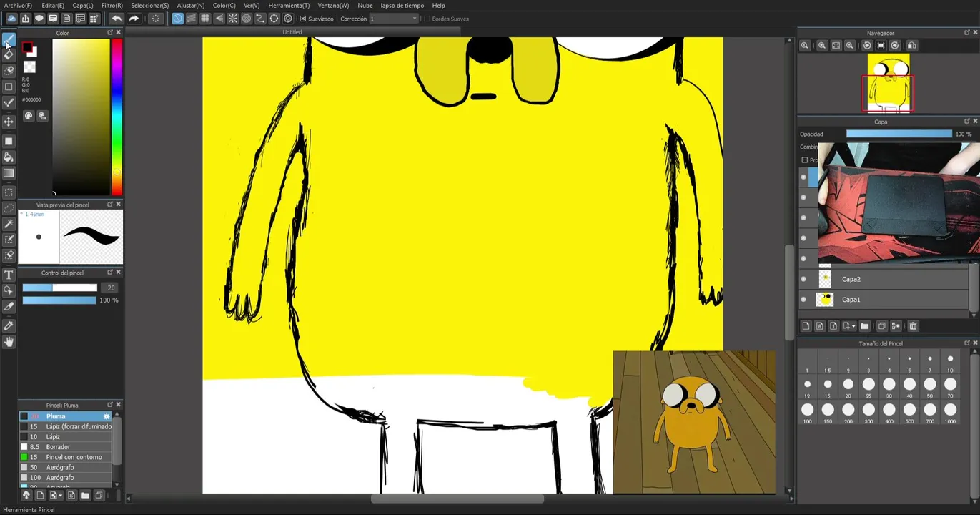
Task: Toggle the Suavizado checkbox
Action: click(x=303, y=19)
